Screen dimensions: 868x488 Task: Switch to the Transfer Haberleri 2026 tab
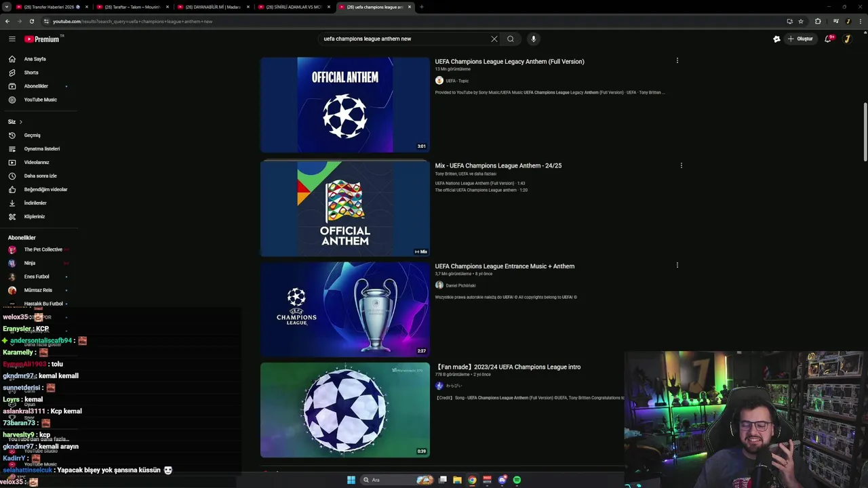point(52,7)
